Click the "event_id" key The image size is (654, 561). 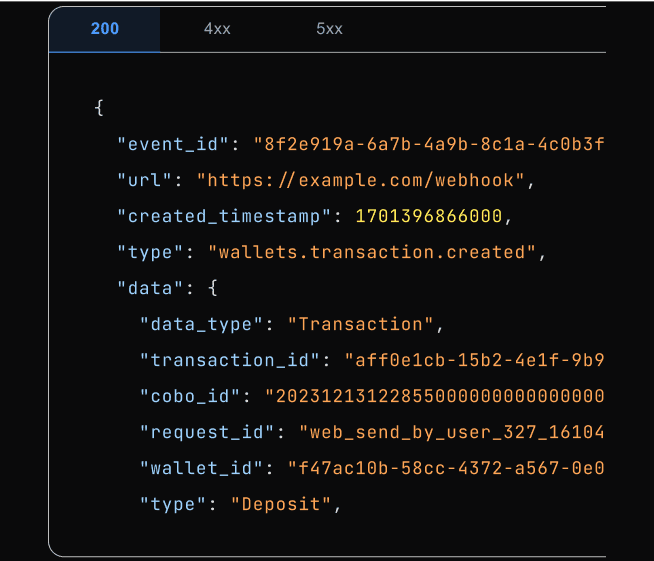click(x=174, y=144)
